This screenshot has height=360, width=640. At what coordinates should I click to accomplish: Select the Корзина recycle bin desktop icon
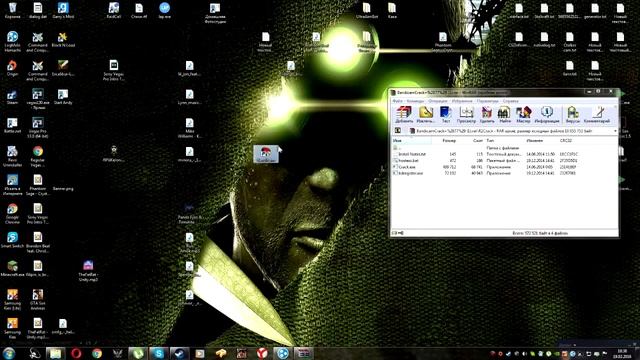click(x=13, y=11)
